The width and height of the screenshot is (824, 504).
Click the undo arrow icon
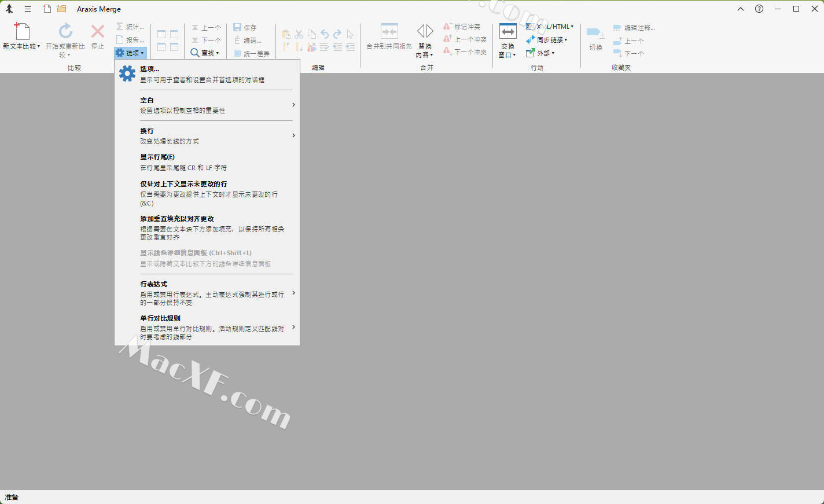(325, 34)
